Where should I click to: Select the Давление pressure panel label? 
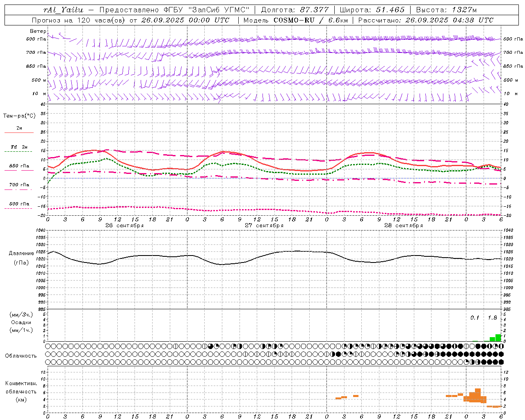(21, 253)
